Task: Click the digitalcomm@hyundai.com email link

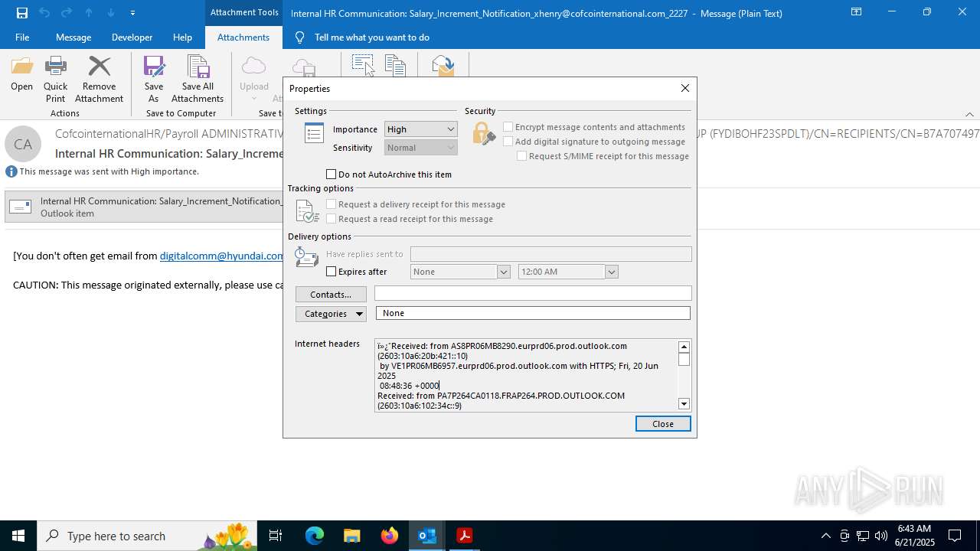Action: 222,256
